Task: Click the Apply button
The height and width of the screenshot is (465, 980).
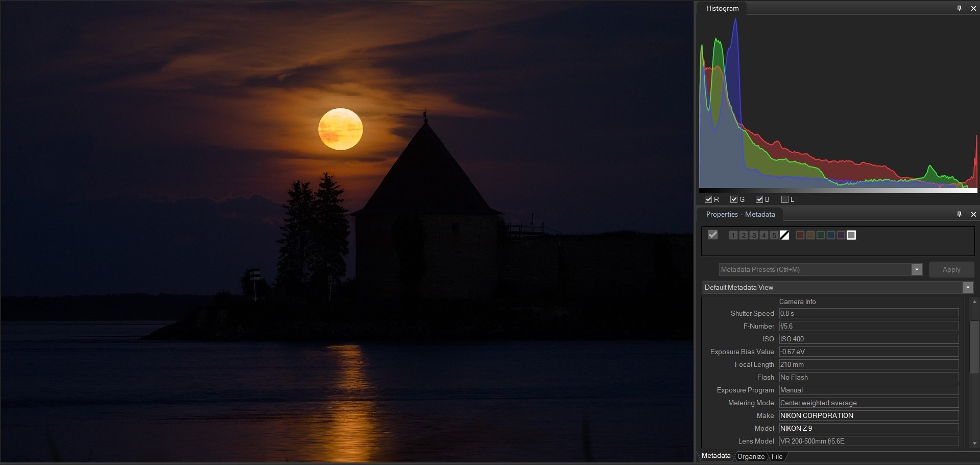Action: click(x=951, y=269)
